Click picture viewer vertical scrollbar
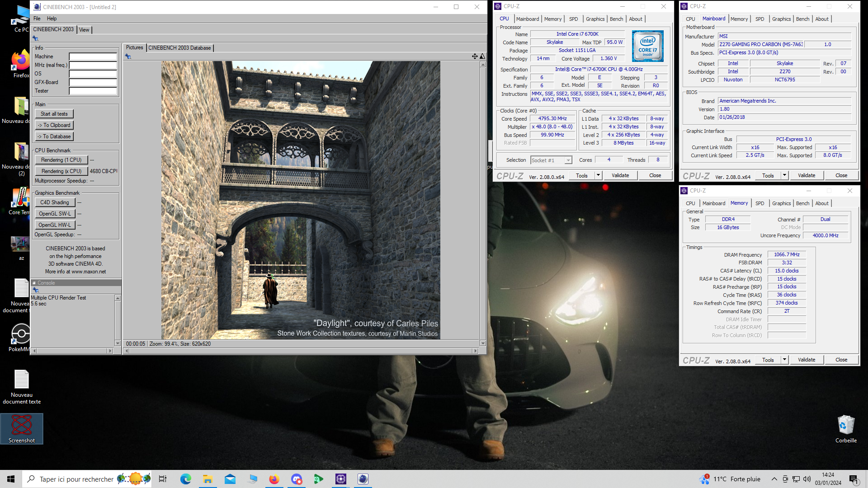Screen dimensions: 868x488 click(482, 203)
